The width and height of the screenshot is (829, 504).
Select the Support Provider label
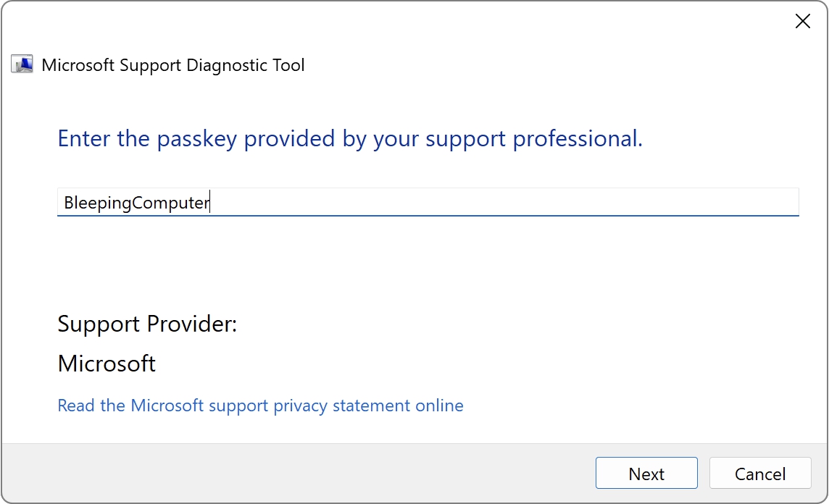pyautogui.click(x=147, y=324)
